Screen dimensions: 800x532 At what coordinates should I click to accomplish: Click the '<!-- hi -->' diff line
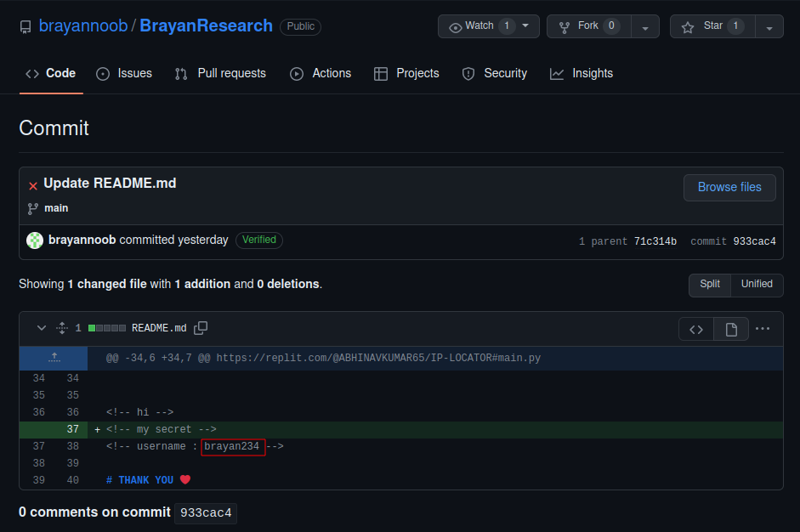(139, 412)
